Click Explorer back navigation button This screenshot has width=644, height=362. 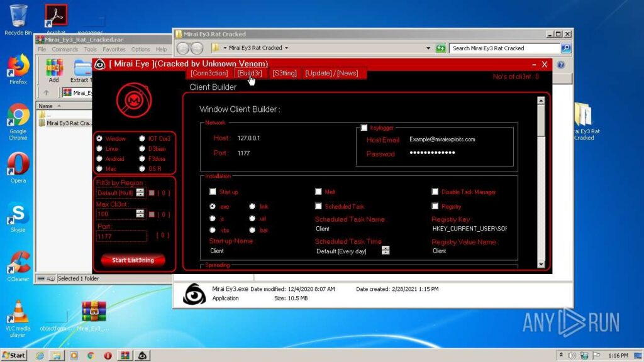(x=183, y=48)
